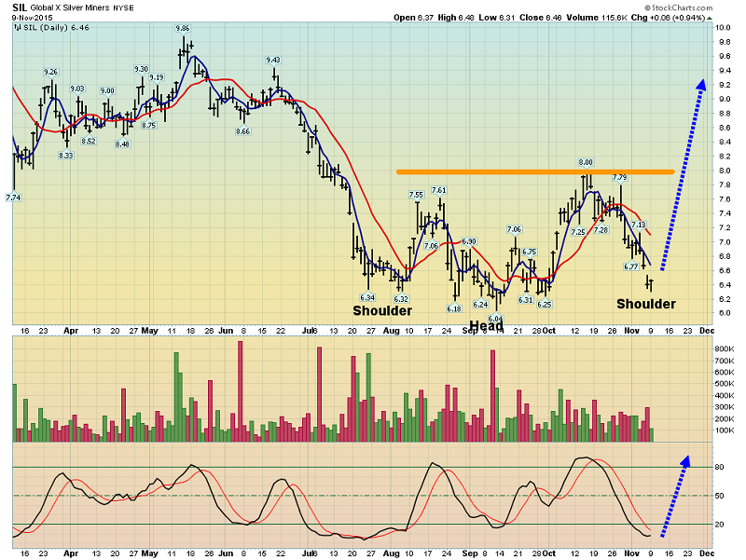The width and height of the screenshot is (746, 560).
Task: Click the 'Head' pattern annotation
Action: click(x=486, y=326)
